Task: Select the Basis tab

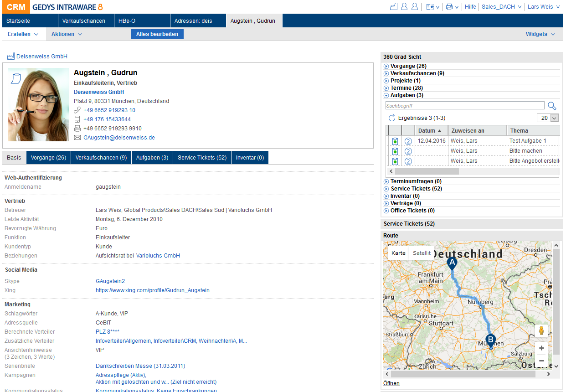Action: coord(14,158)
